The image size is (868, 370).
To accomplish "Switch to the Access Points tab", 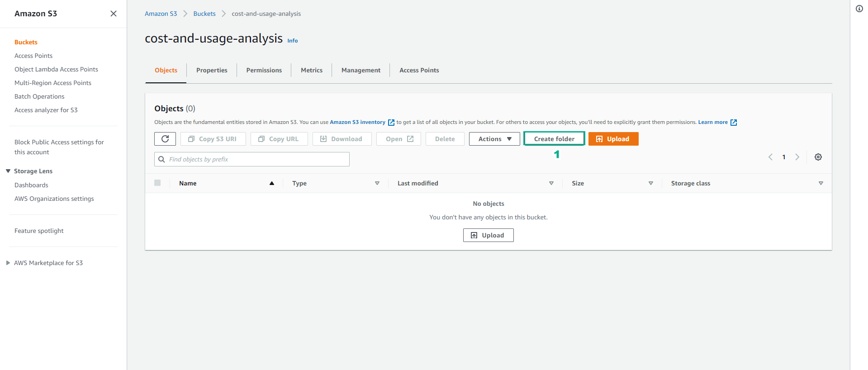I will pyautogui.click(x=419, y=70).
